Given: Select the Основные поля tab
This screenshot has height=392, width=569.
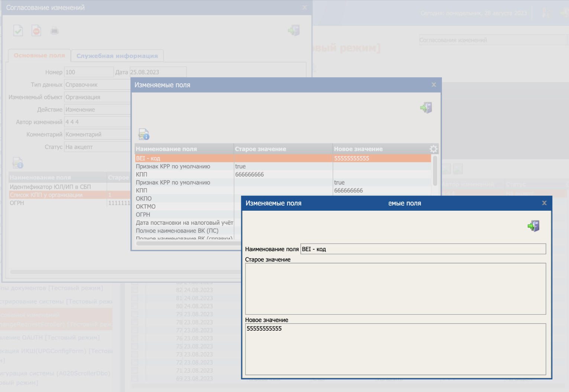Looking at the screenshot, I should tap(39, 55).
